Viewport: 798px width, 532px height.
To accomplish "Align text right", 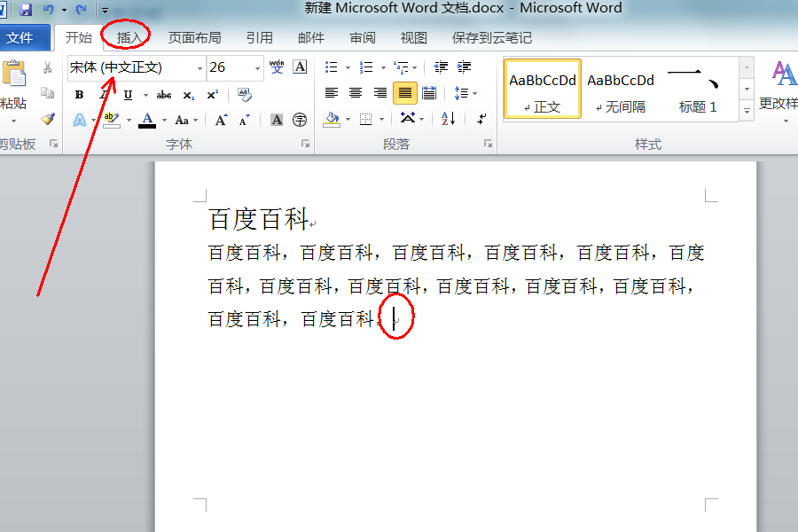I will (380, 92).
